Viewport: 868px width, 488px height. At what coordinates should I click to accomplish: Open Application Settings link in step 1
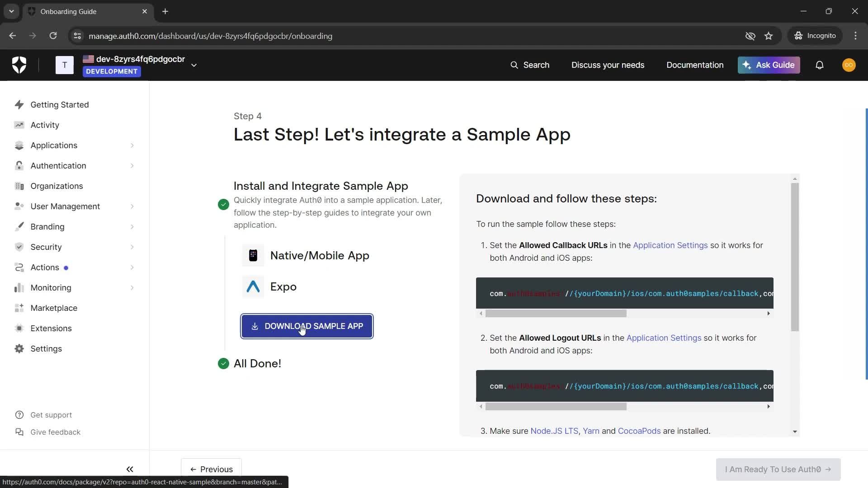pos(670,245)
